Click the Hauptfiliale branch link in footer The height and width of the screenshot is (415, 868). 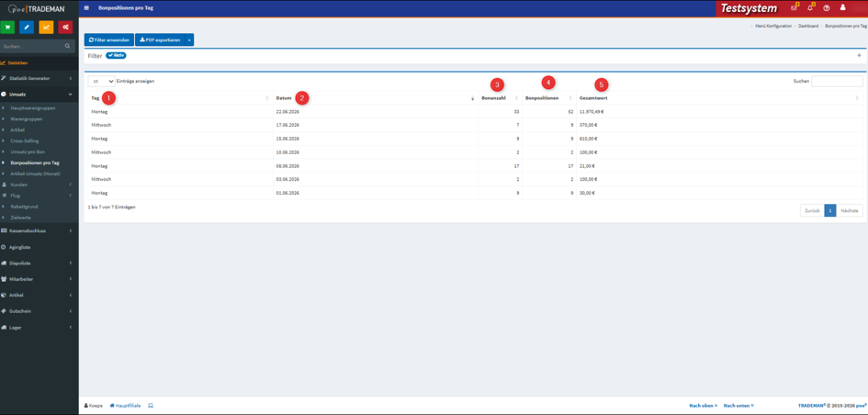126,406
